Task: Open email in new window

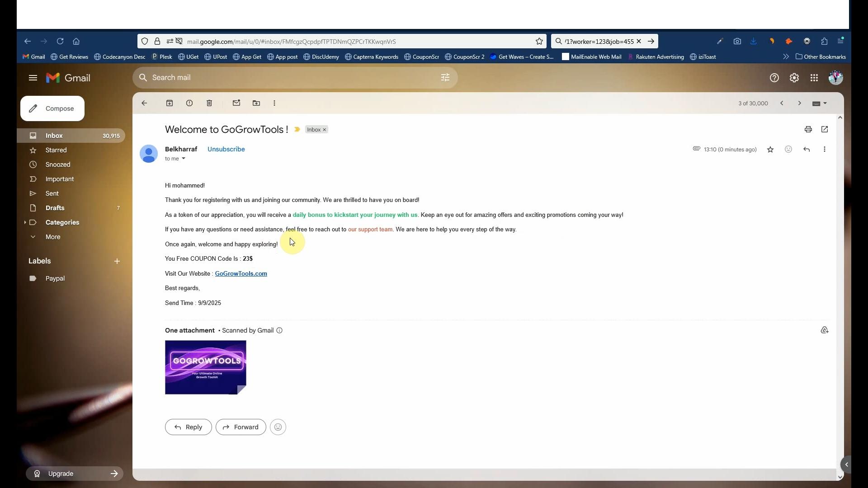Action: pos(825,130)
